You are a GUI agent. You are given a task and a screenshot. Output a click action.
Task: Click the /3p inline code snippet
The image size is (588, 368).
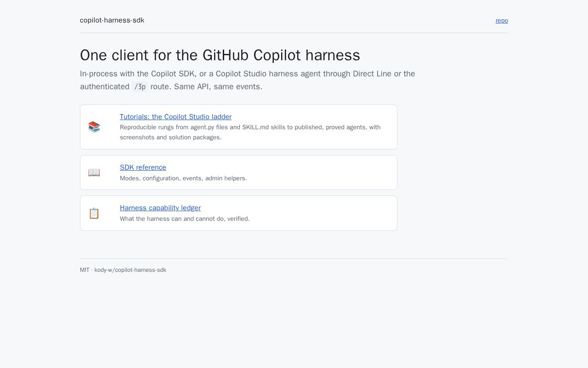click(140, 86)
